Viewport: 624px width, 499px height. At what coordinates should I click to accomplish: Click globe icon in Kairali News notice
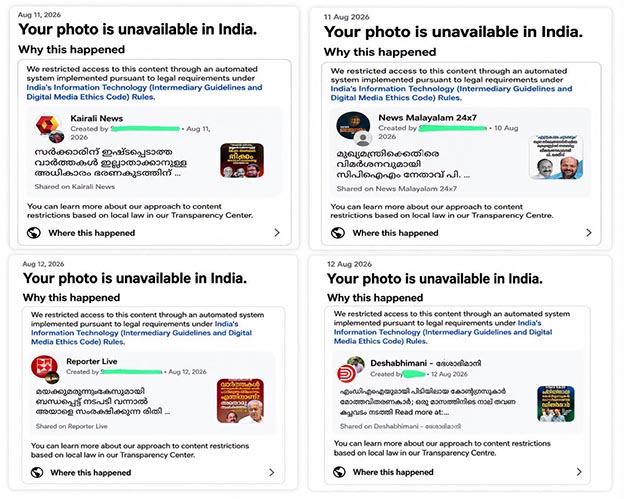point(34,233)
